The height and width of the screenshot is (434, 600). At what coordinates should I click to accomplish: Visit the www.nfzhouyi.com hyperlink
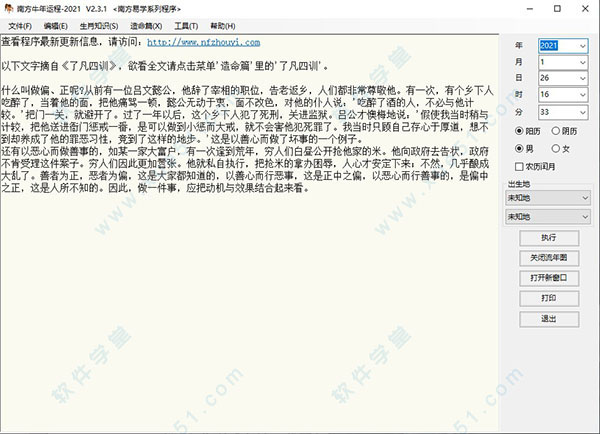pyautogui.click(x=203, y=43)
